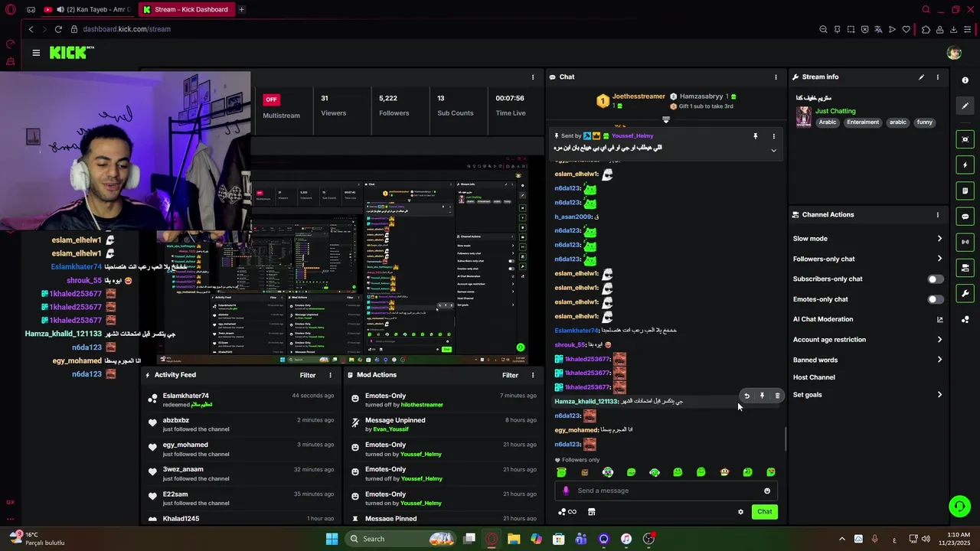Image resolution: width=980 pixels, height=551 pixels.
Task: Restore the hovered Hamza_khalid message action
Action: (746, 396)
